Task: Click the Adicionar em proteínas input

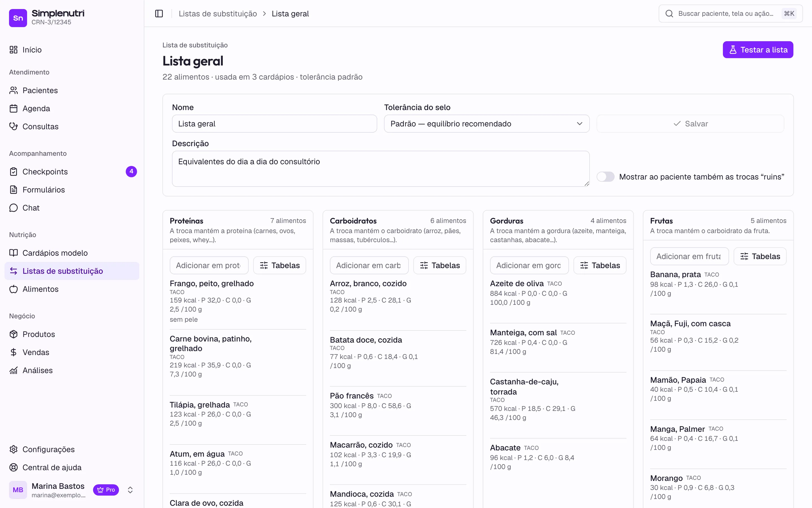Action: click(209, 265)
